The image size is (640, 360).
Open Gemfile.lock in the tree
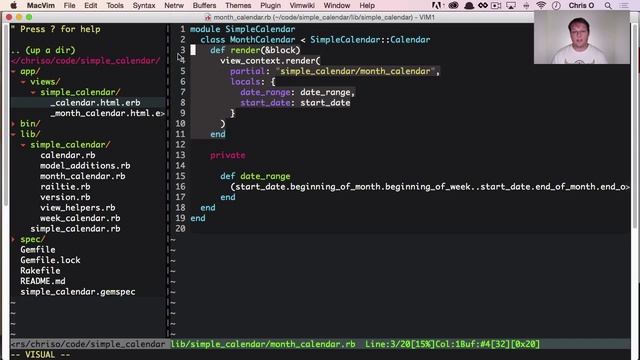(50, 260)
